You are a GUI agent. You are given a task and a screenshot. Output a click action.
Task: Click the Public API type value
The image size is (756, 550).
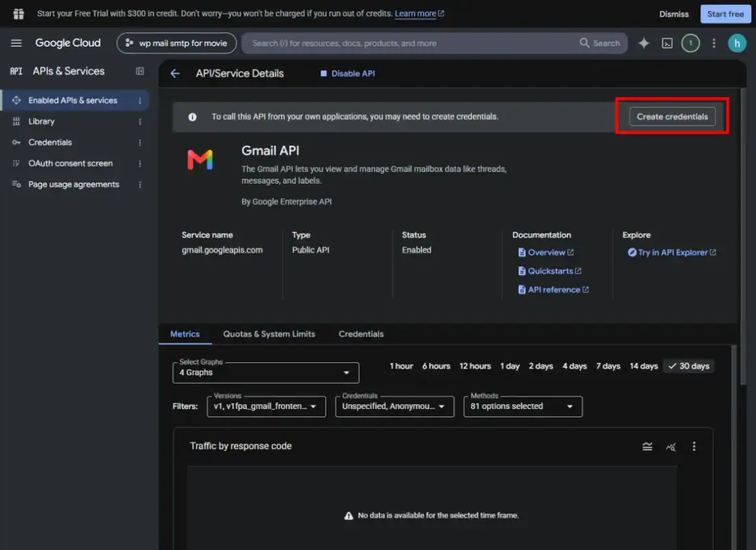coord(310,250)
